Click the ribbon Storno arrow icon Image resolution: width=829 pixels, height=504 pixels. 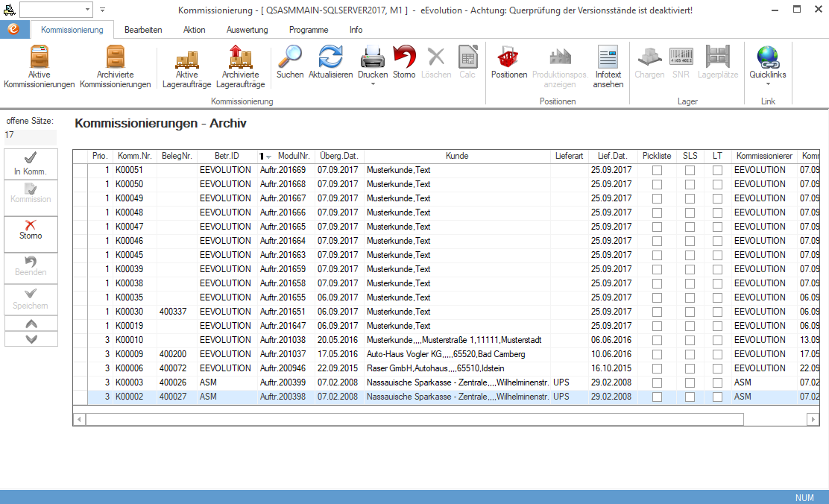[404, 57]
